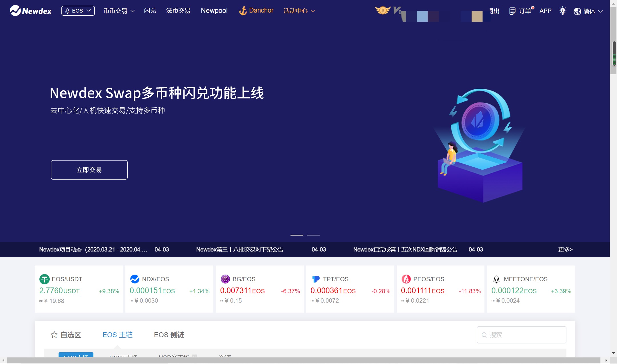Open the EOS chain selector dropdown

point(78,11)
